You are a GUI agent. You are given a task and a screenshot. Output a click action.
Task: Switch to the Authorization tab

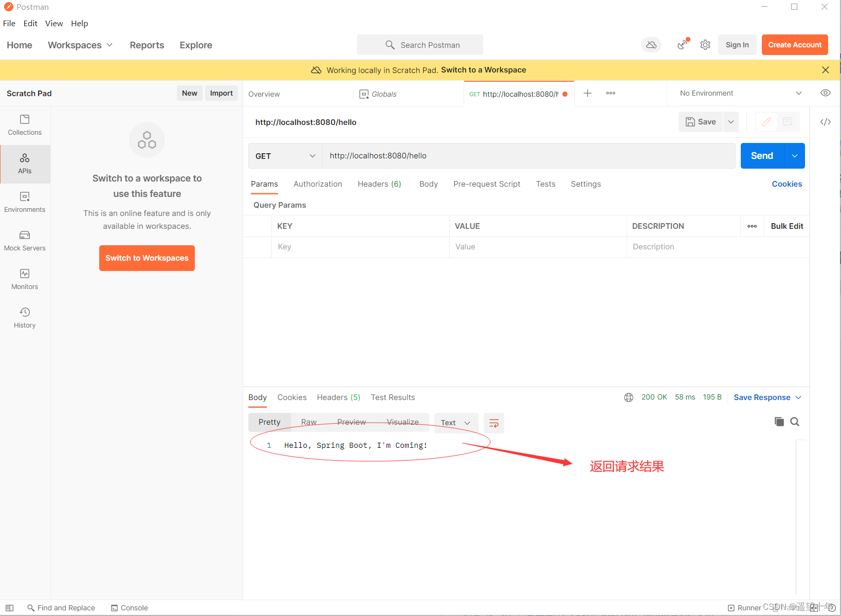pos(318,184)
